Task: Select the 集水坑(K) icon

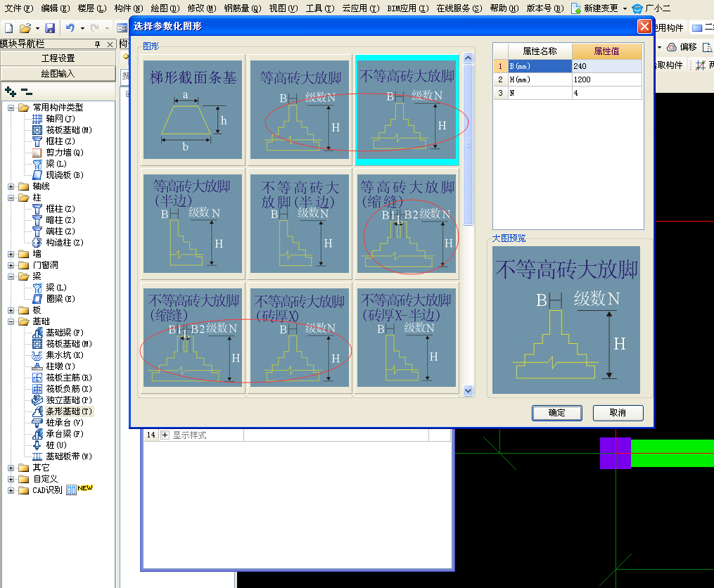Action: [x=37, y=355]
